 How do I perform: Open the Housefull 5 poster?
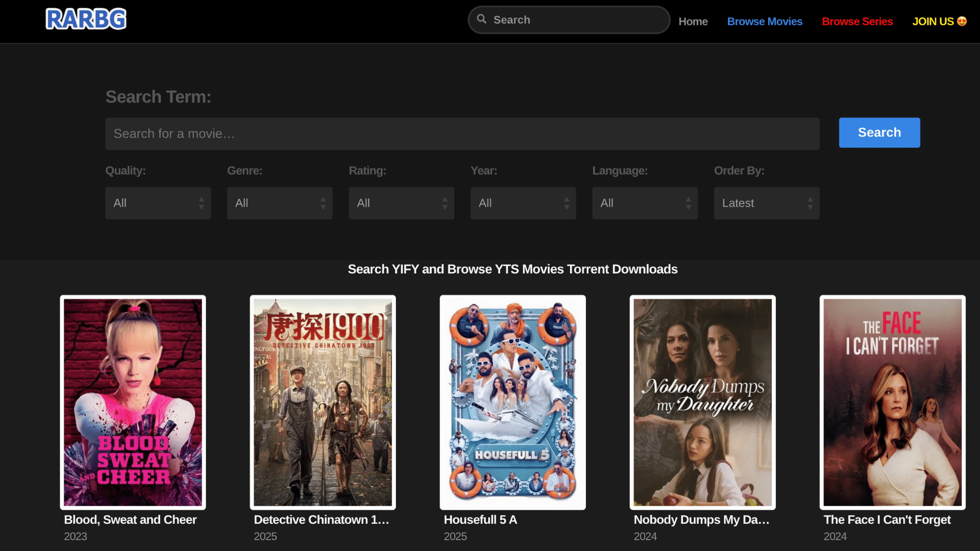pyautogui.click(x=512, y=402)
